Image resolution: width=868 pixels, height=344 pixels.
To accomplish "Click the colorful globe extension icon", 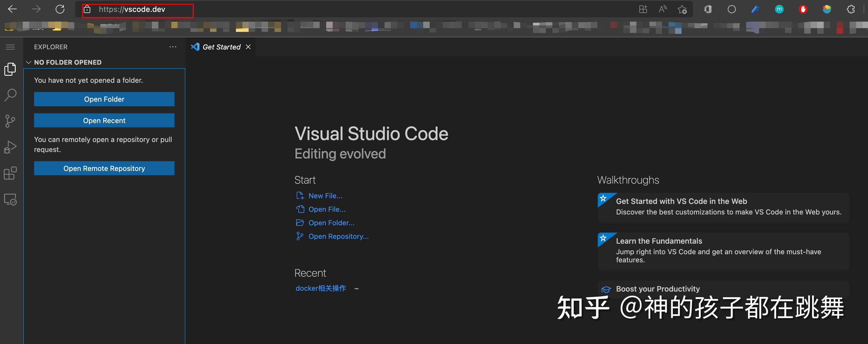I will 827,9.
